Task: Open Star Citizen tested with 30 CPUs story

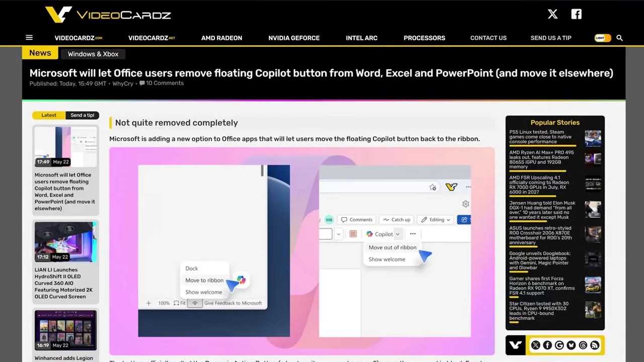Action: tap(539, 311)
